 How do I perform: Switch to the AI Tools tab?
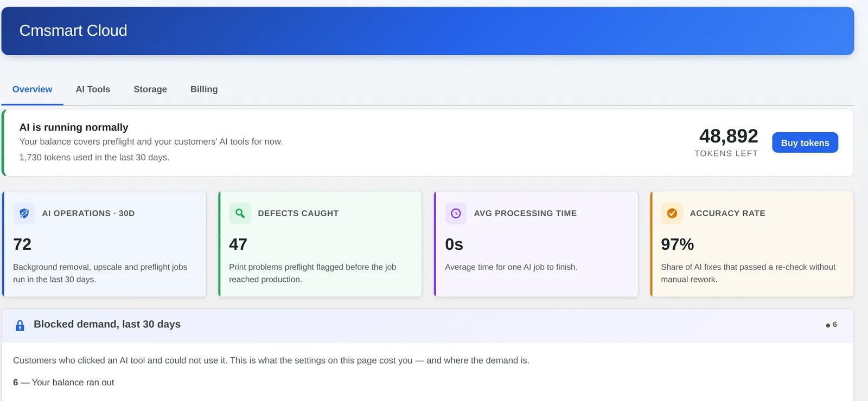[93, 89]
